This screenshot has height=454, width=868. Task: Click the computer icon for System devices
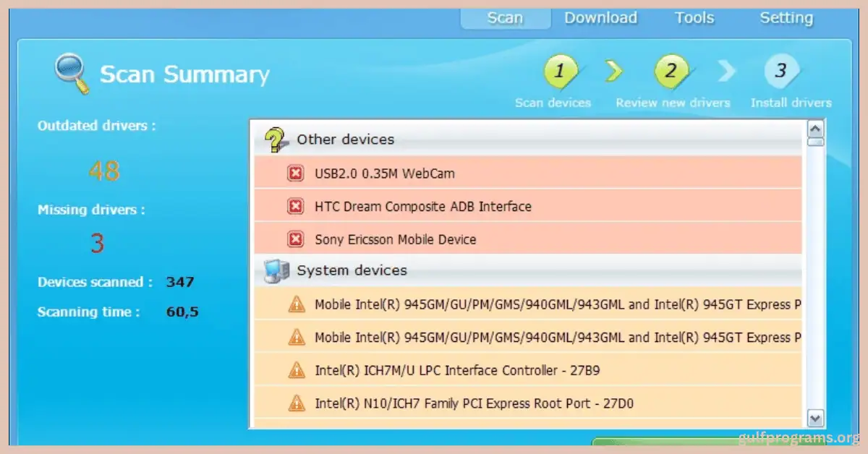point(274,270)
